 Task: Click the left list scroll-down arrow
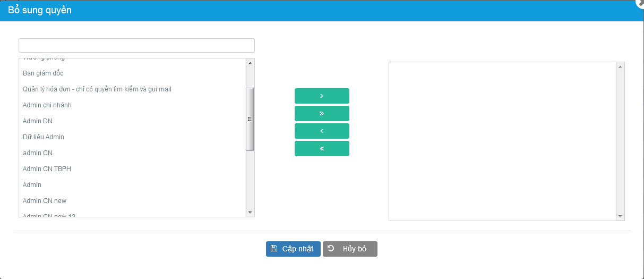tap(250, 213)
